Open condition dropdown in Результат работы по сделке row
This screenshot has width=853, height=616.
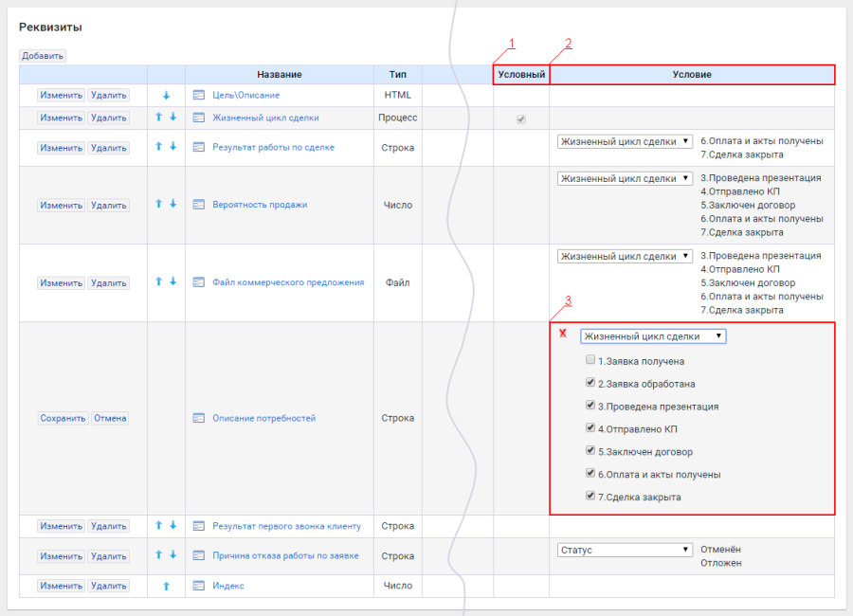(625, 141)
